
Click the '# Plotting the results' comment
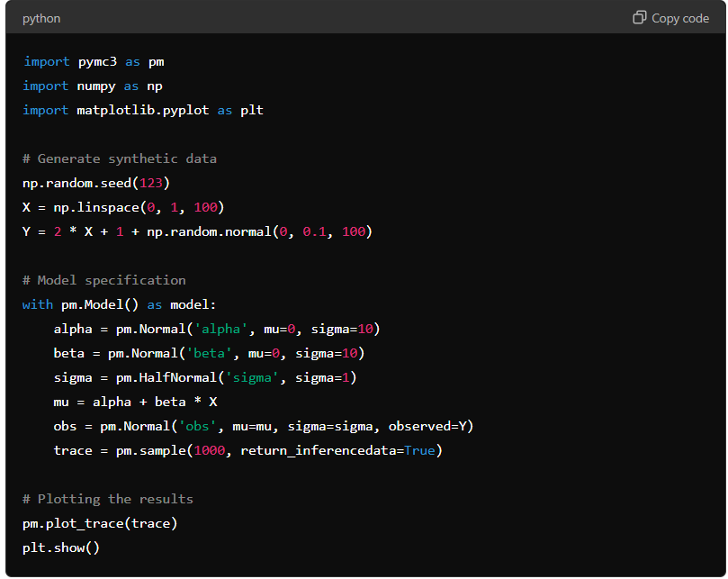click(108, 499)
